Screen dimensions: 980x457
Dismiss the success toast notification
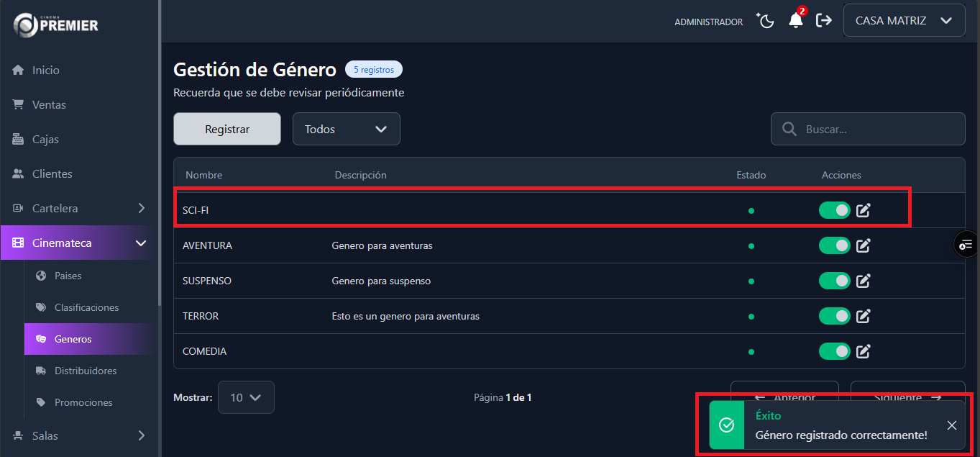point(951,425)
